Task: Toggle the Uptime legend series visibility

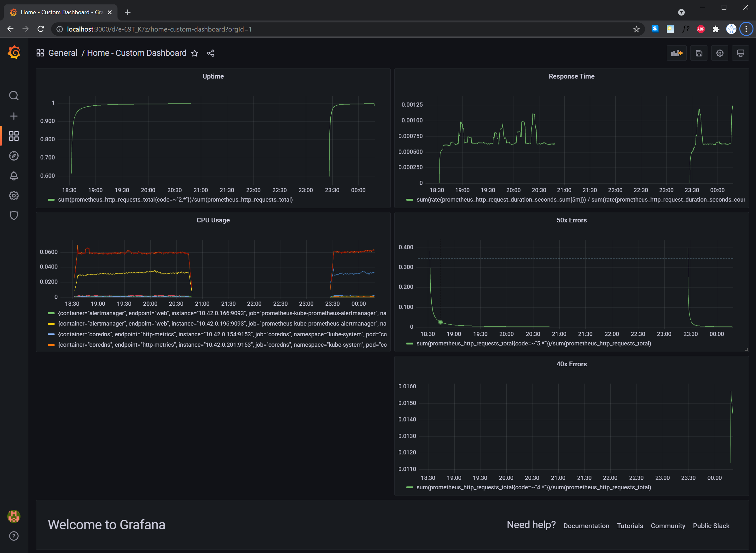Action: point(175,199)
